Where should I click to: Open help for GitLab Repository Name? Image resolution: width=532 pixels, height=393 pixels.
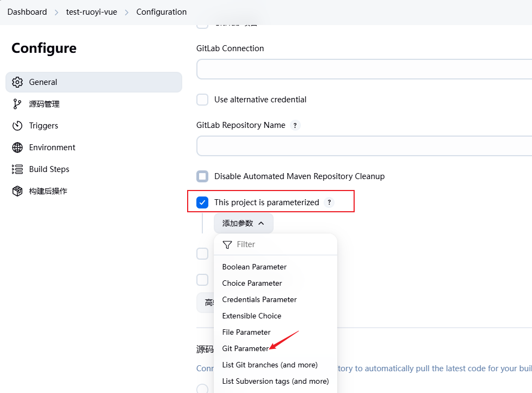pyautogui.click(x=295, y=125)
